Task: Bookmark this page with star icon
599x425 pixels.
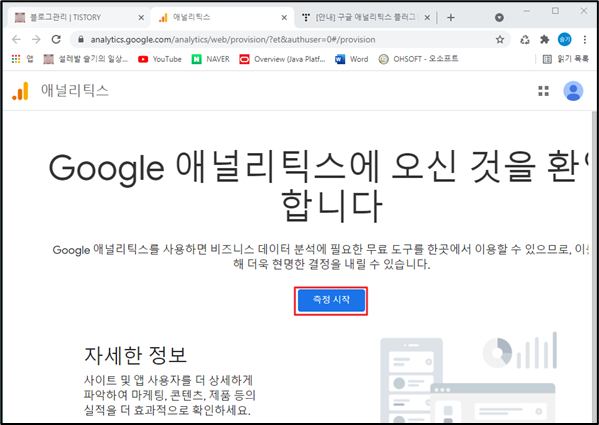Action: pos(500,39)
